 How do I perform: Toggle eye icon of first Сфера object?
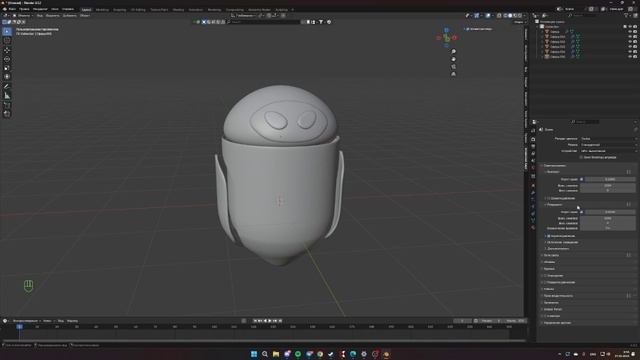(x=630, y=31)
